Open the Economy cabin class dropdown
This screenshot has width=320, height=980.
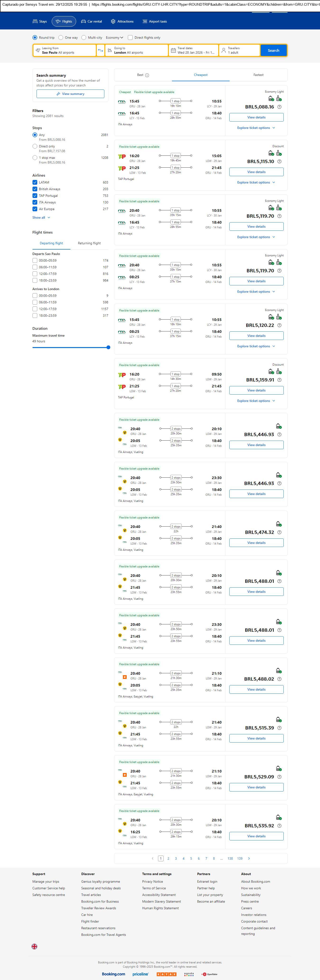coord(114,38)
